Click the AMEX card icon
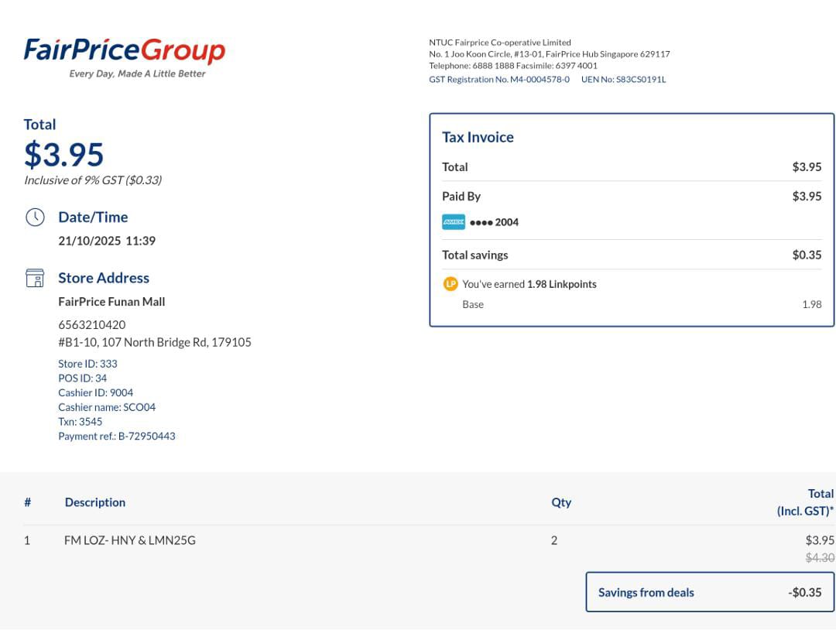This screenshot has height=644, width=836. pos(454,222)
